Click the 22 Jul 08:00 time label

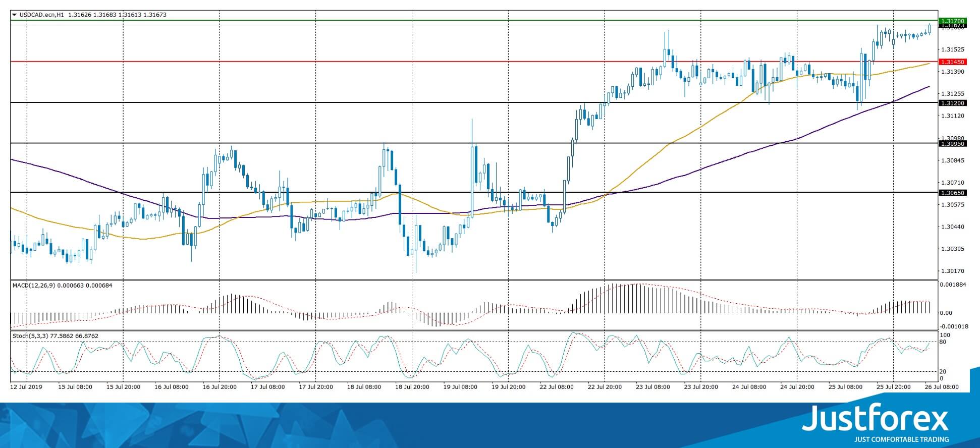point(557,387)
